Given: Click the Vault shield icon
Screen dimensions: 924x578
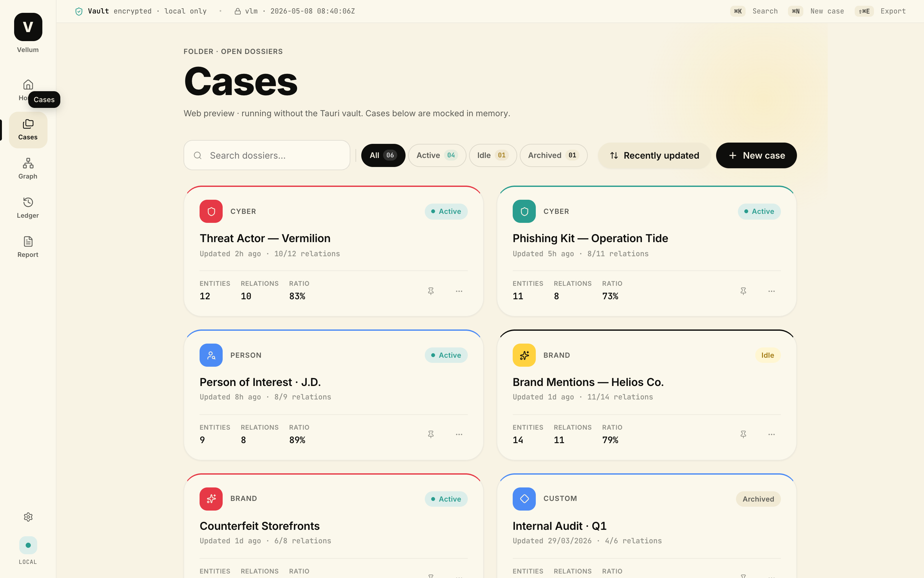Looking at the screenshot, I should point(79,12).
